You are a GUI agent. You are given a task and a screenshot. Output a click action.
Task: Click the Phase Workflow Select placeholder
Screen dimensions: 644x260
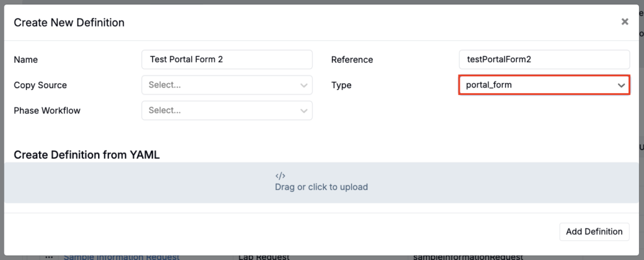[165, 111]
